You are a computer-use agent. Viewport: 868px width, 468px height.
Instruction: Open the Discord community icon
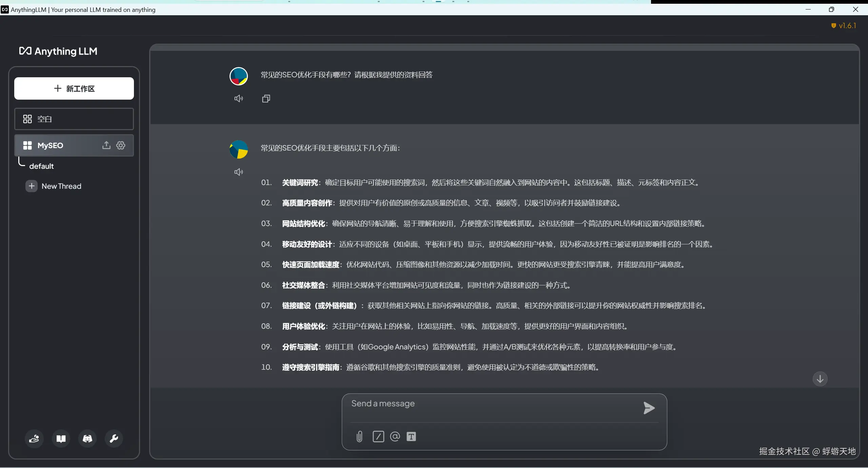pyautogui.click(x=87, y=439)
